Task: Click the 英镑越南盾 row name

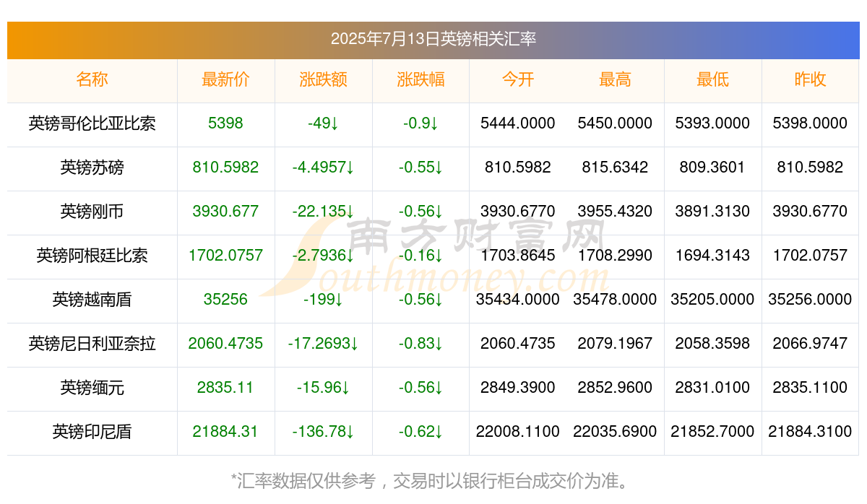Action: pyautogui.click(x=92, y=300)
